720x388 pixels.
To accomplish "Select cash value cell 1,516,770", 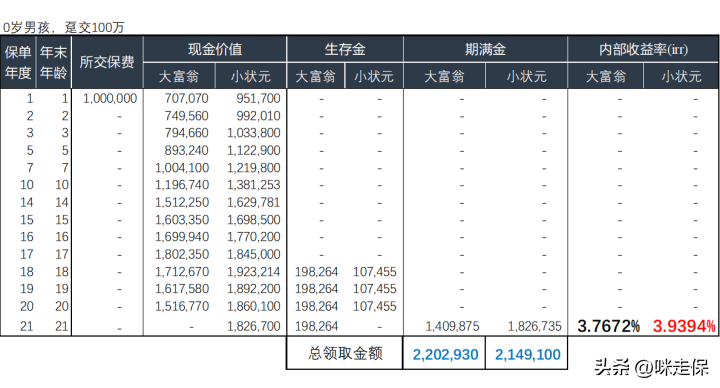I will point(182,306).
